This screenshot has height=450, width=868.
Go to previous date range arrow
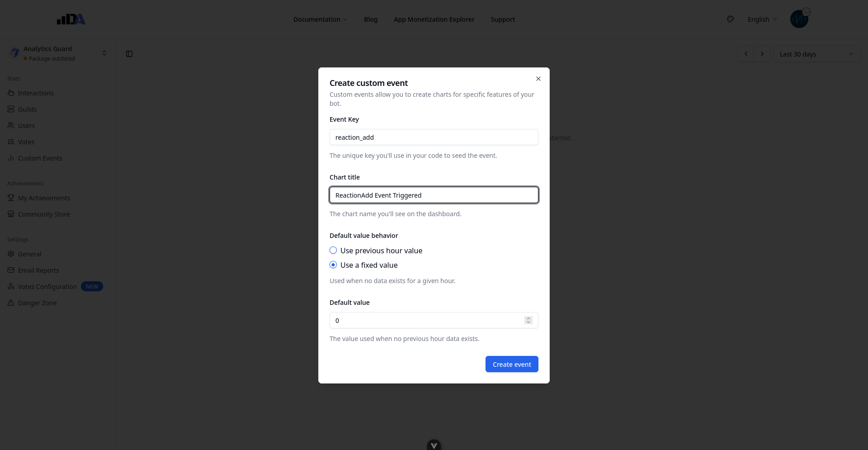pos(746,54)
